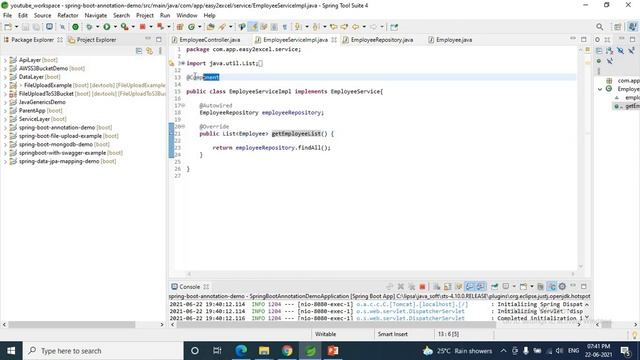Screen dimensions: 640x360
Task: Expand the spring-boot-annotation-demo project node
Action: [5, 128]
